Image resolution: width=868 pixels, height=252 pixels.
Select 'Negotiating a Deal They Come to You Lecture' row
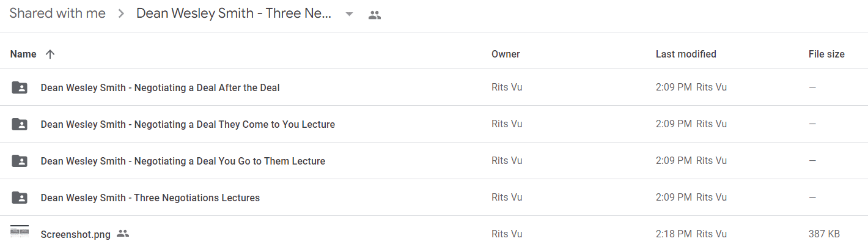coord(434,124)
